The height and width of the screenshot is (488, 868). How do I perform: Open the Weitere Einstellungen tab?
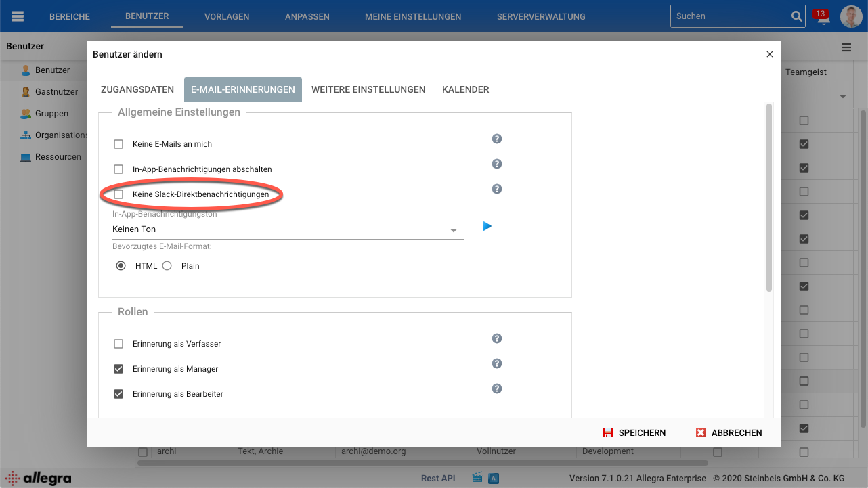368,89
